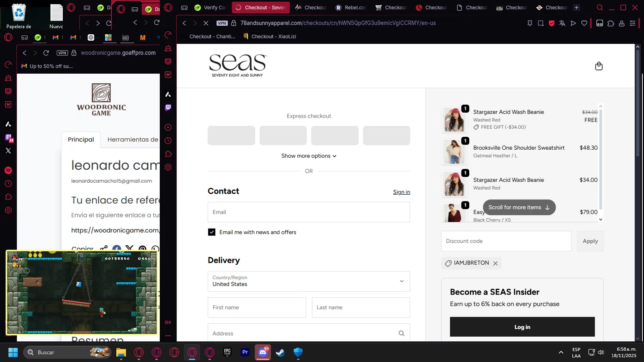Show hidden icons in the system tray

coord(561,352)
